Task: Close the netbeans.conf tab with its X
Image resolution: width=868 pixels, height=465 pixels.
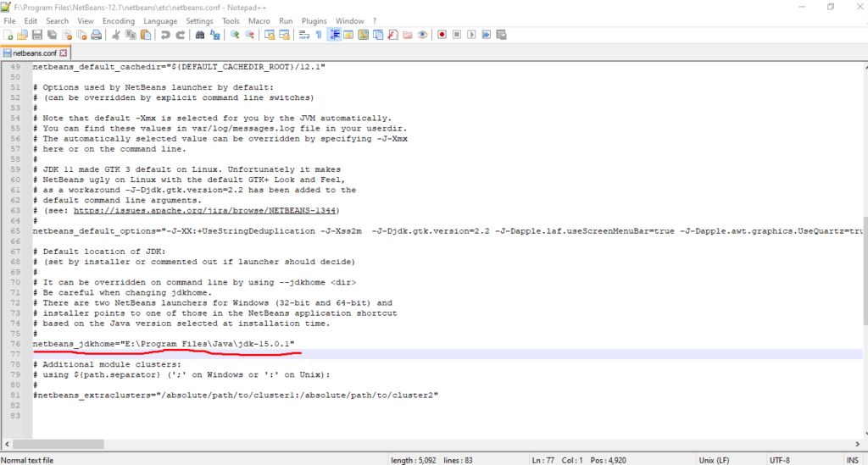Action: tap(64, 53)
